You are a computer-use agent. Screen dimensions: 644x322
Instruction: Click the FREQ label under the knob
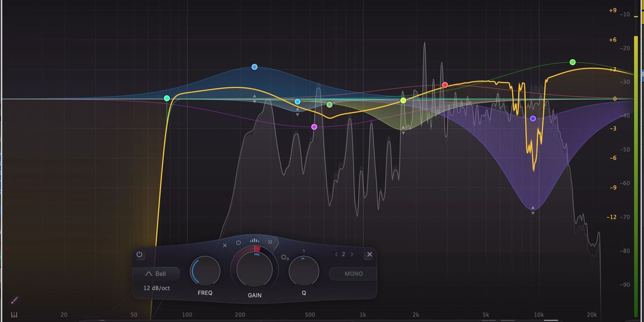pyautogui.click(x=205, y=293)
